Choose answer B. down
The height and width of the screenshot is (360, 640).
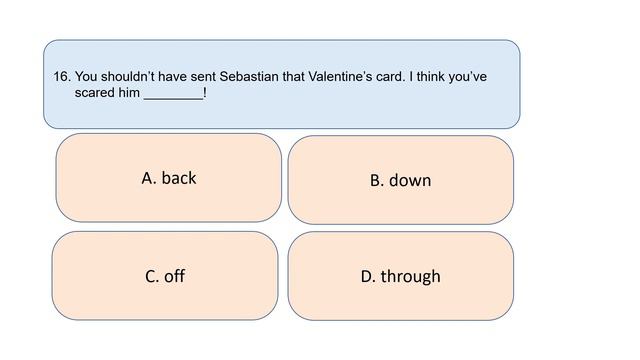pos(400,180)
